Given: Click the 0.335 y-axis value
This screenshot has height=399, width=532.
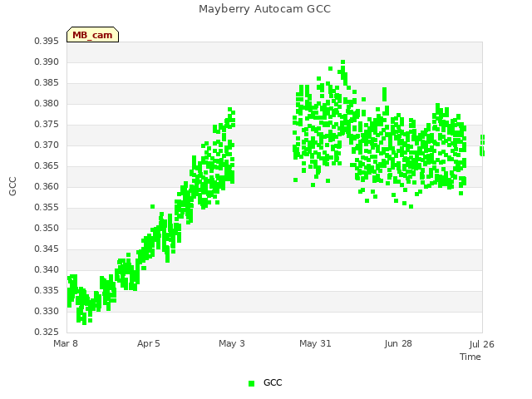Looking at the screenshot, I should click(47, 290).
